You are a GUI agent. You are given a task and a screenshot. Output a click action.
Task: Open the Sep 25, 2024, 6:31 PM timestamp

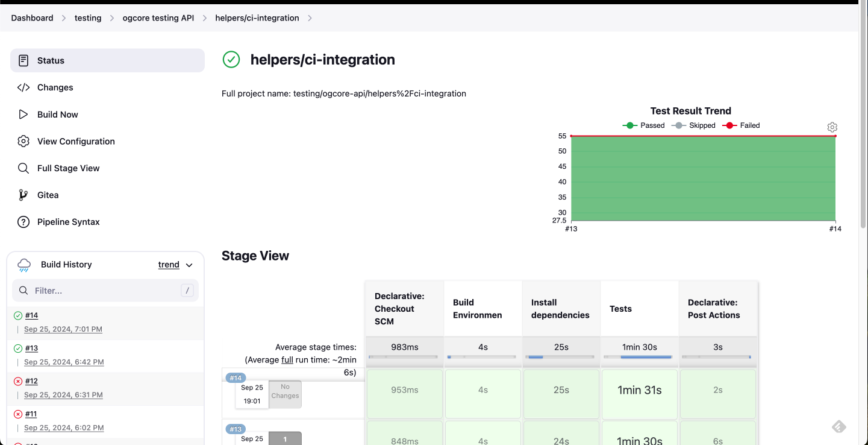(63, 395)
